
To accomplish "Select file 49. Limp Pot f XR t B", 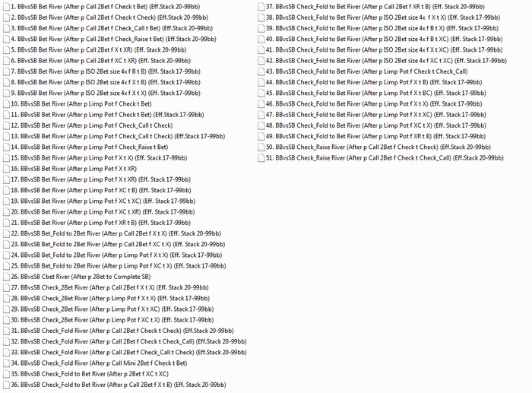I will (375, 136).
